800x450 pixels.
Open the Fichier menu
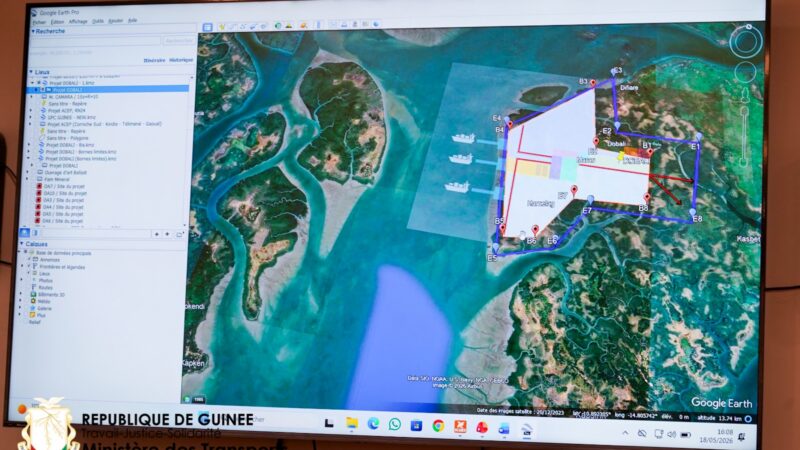pos(39,22)
